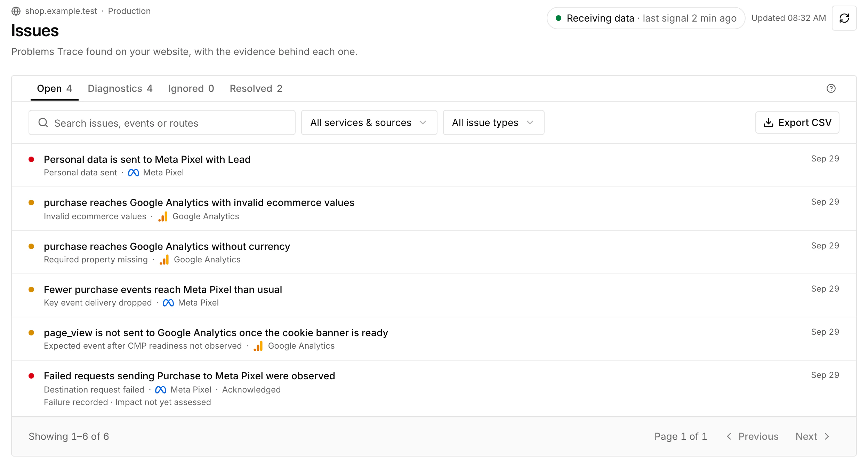Click Meta logo in Personal data sent row
868x467 pixels.
click(x=134, y=173)
